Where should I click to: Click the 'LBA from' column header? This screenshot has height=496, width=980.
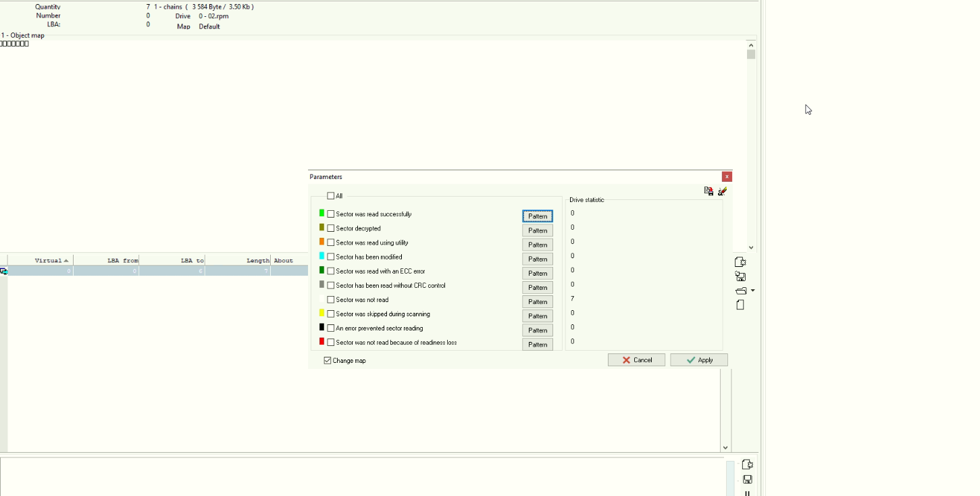tap(106, 260)
